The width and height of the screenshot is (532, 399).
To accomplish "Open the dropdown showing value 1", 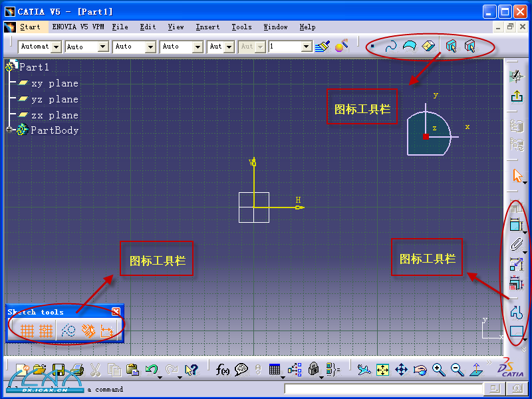I will 306,47.
